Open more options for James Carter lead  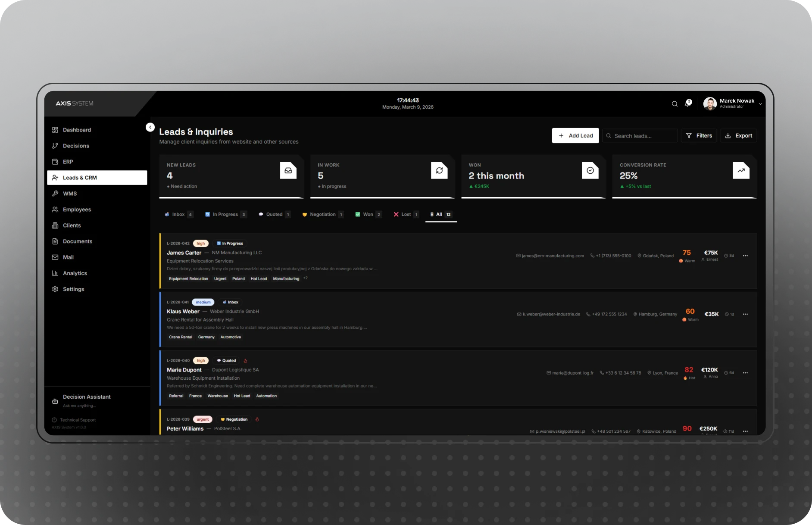(x=745, y=256)
